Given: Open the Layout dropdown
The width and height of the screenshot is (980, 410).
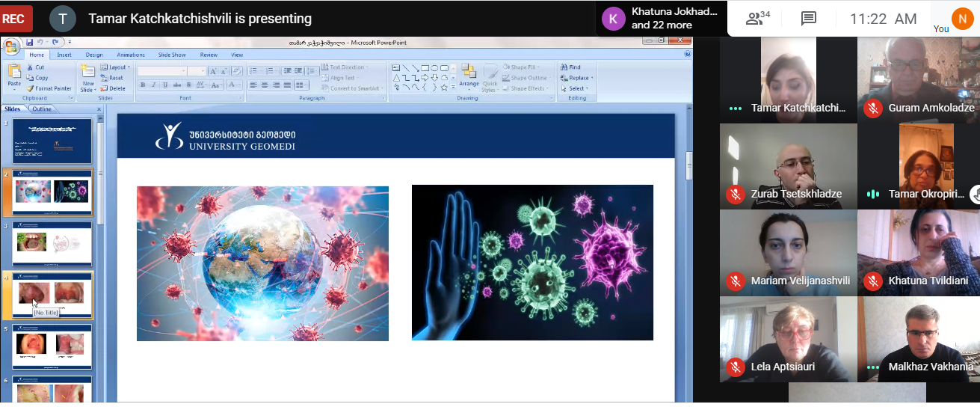Looking at the screenshot, I should click(x=116, y=67).
